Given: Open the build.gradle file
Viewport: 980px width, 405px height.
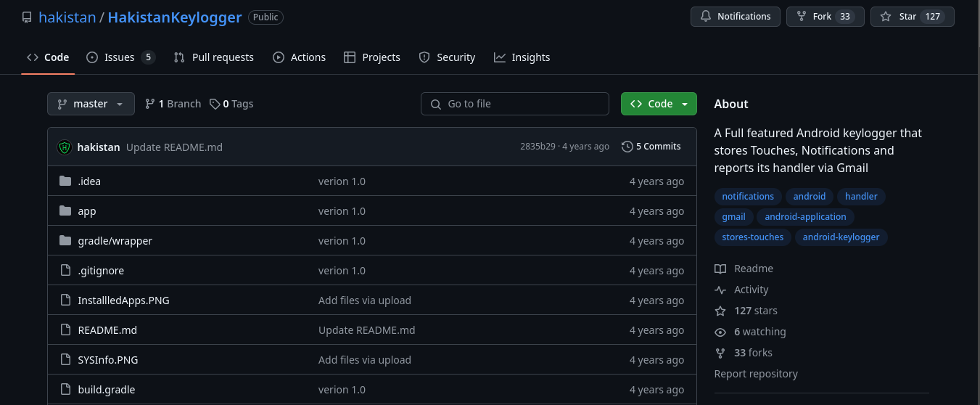Looking at the screenshot, I should pos(107,390).
